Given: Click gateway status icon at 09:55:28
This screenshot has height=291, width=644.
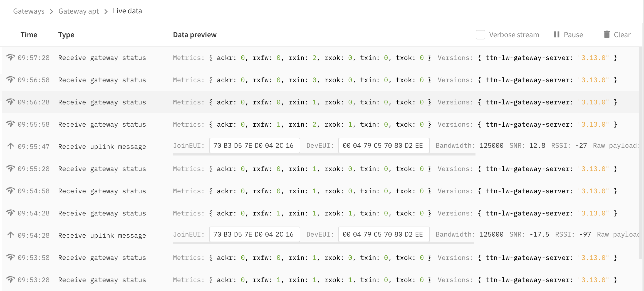Looking at the screenshot, I should coord(11,168).
